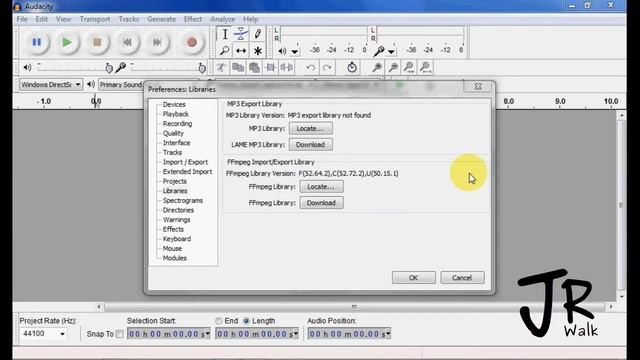Click the Undo arrow icon
640x360 pixels.
click(311, 67)
